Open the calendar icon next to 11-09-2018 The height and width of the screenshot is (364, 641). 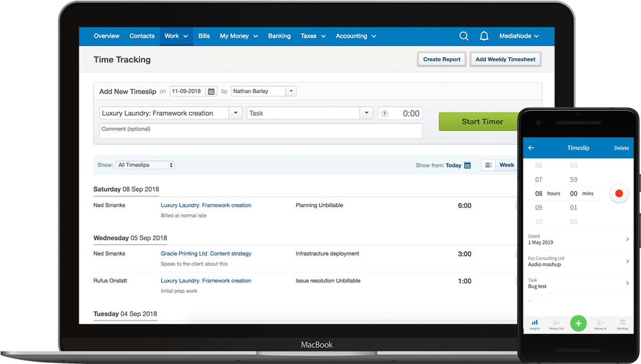pos(211,91)
